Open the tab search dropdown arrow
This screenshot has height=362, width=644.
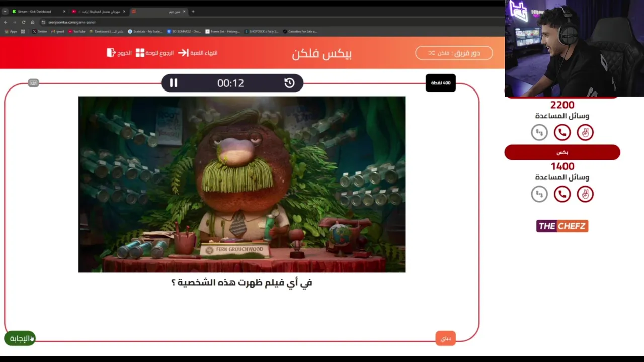5,11
